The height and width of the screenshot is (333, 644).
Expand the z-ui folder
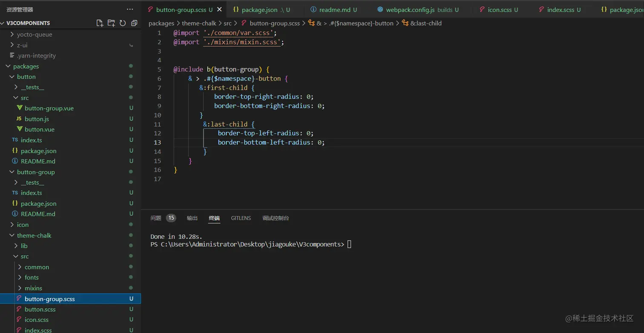click(x=22, y=45)
